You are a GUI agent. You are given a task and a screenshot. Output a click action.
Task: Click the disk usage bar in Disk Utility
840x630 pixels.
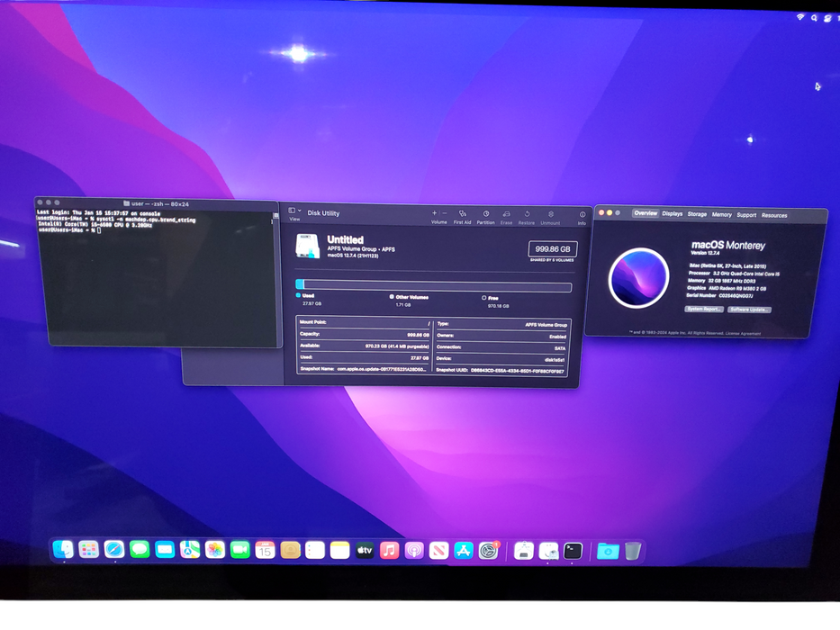pos(433,286)
